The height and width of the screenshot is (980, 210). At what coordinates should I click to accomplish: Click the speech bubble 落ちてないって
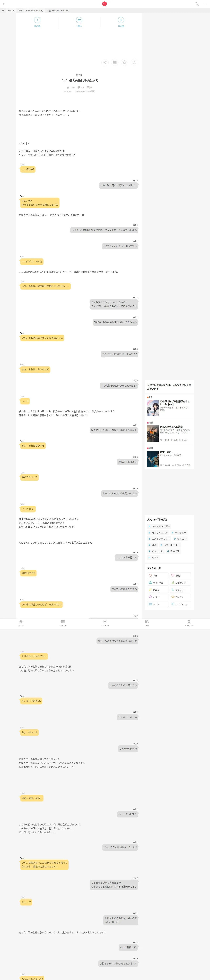[x=29, y=477]
